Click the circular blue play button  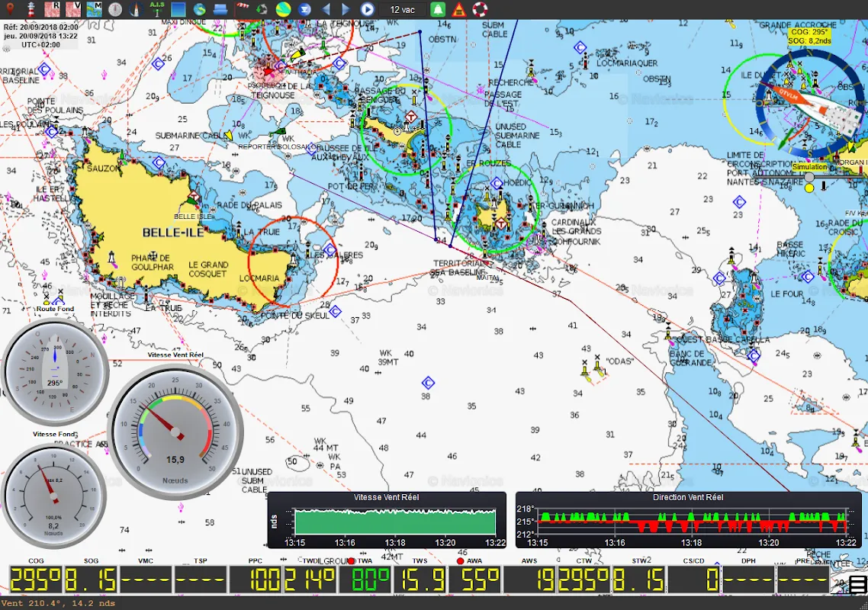pos(367,9)
